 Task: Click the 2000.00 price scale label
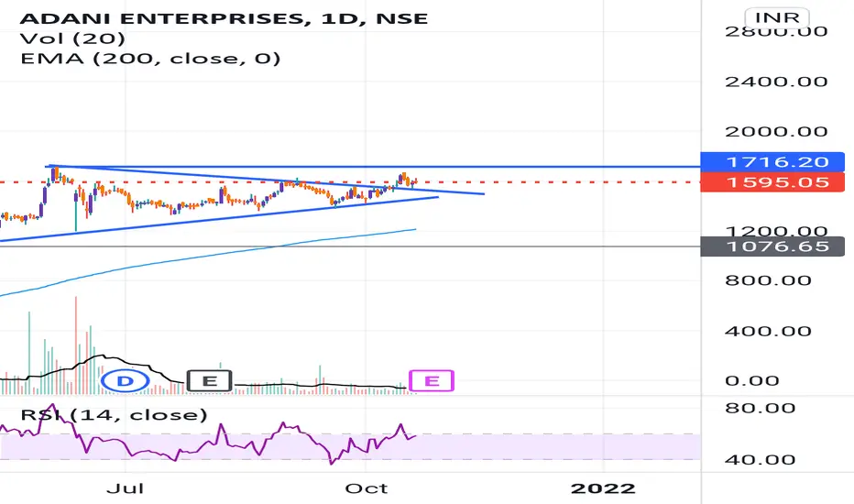pyautogui.click(x=776, y=131)
